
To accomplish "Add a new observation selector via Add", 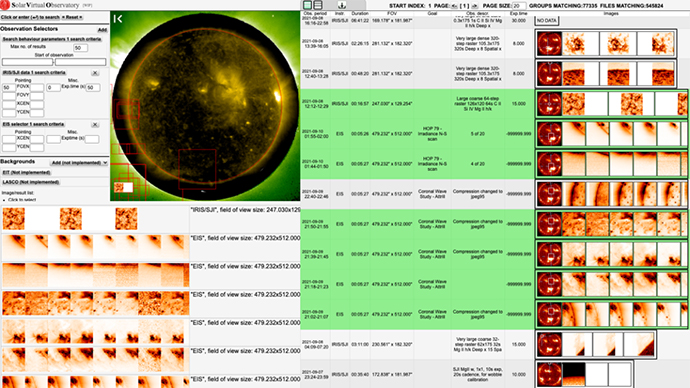I will [102, 30].
